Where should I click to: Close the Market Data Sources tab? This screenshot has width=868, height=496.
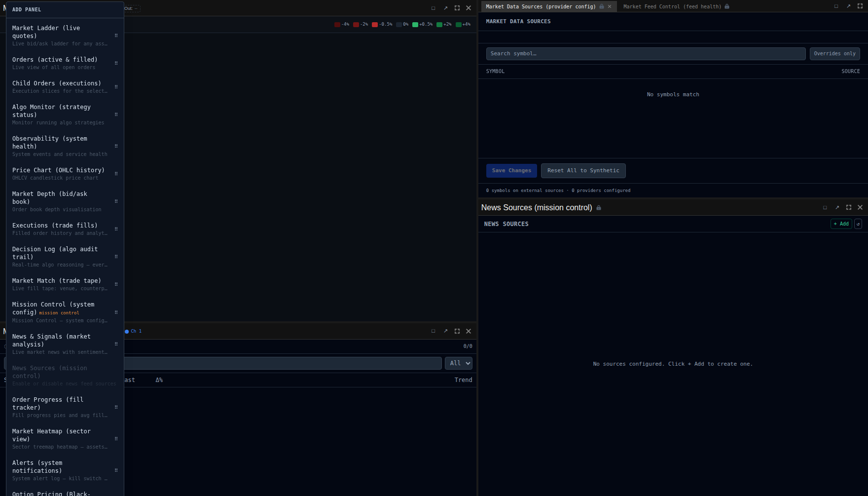[x=610, y=6]
